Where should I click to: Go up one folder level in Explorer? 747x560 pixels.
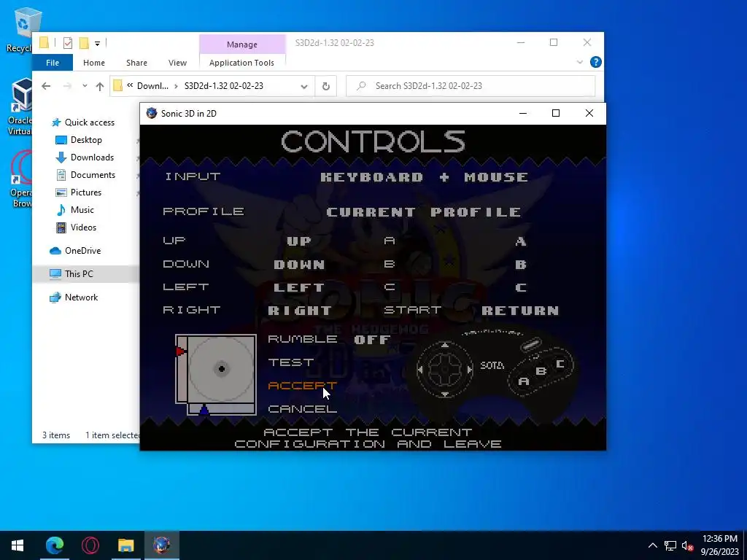click(99, 86)
